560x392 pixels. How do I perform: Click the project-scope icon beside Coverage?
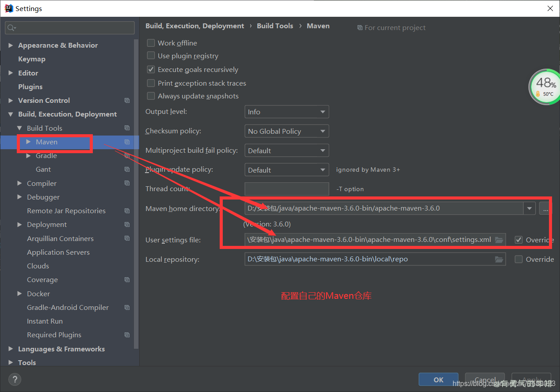tap(127, 280)
